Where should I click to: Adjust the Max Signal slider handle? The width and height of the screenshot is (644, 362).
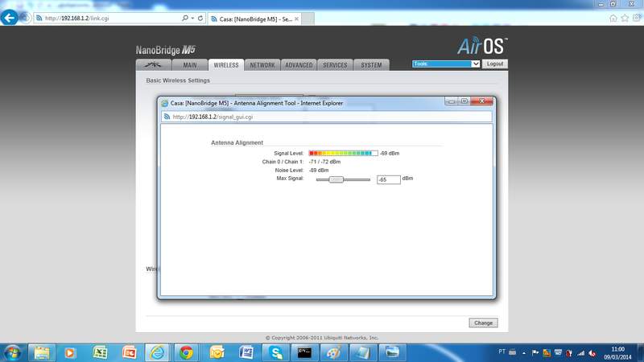336,179
